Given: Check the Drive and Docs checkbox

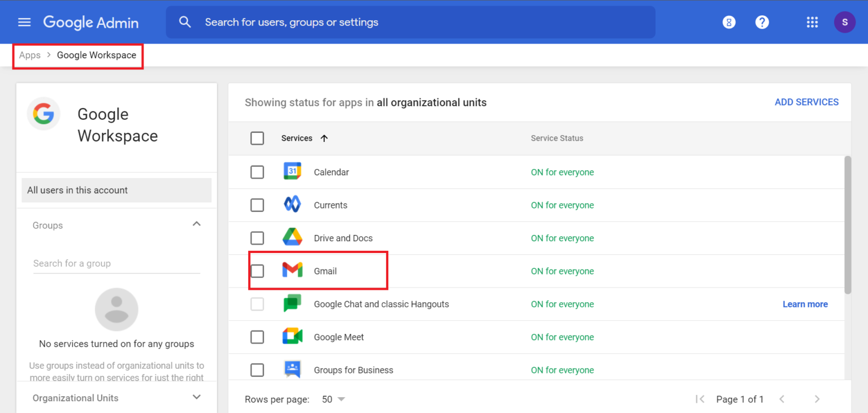Looking at the screenshot, I should click(257, 238).
